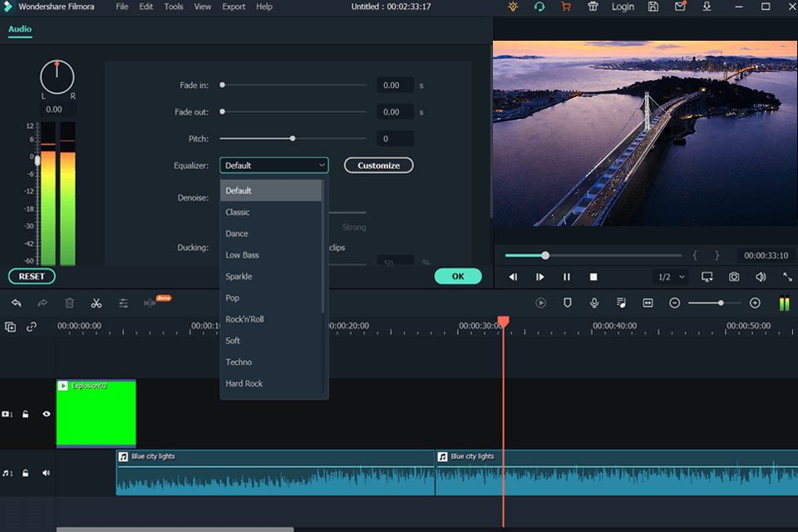Hide the video track with eye icon
The image size is (798, 532).
click(47, 414)
